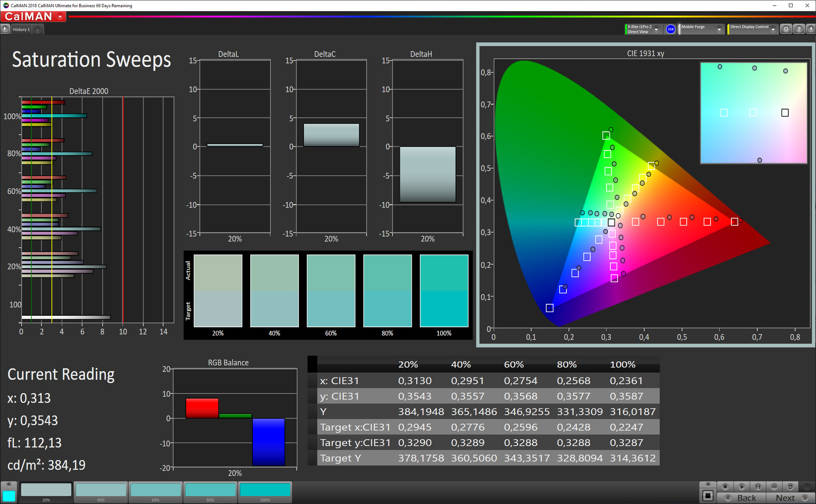Click the single read bracket icon
816x504 pixels.
point(758,487)
